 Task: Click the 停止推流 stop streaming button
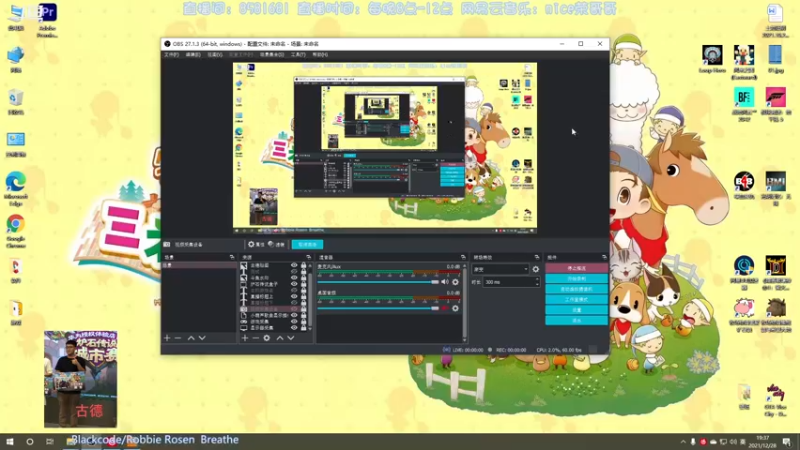click(x=577, y=268)
